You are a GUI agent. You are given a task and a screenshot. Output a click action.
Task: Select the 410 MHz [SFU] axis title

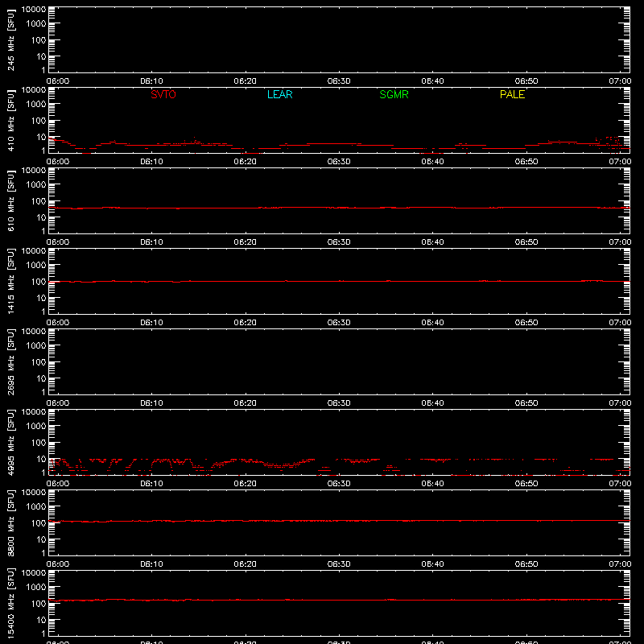10,120
